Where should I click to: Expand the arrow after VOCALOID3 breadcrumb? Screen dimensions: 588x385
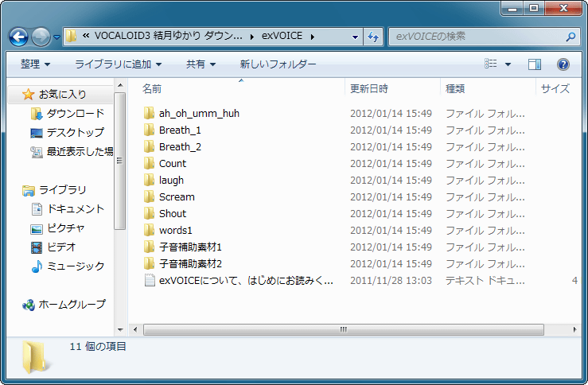click(x=251, y=37)
